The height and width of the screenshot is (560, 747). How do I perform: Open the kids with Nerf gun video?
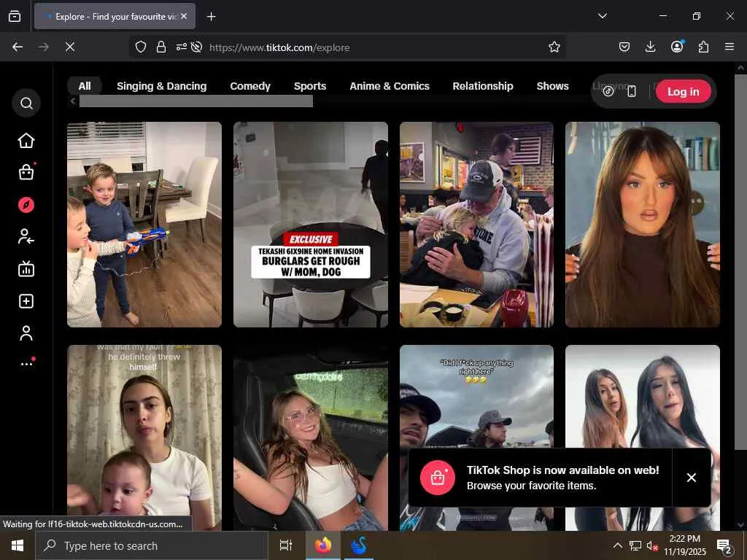coord(144,225)
